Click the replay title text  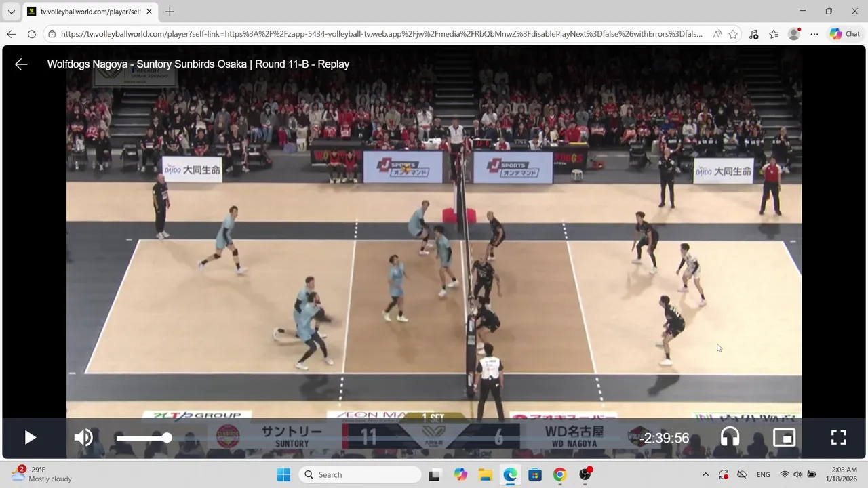point(198,64)
